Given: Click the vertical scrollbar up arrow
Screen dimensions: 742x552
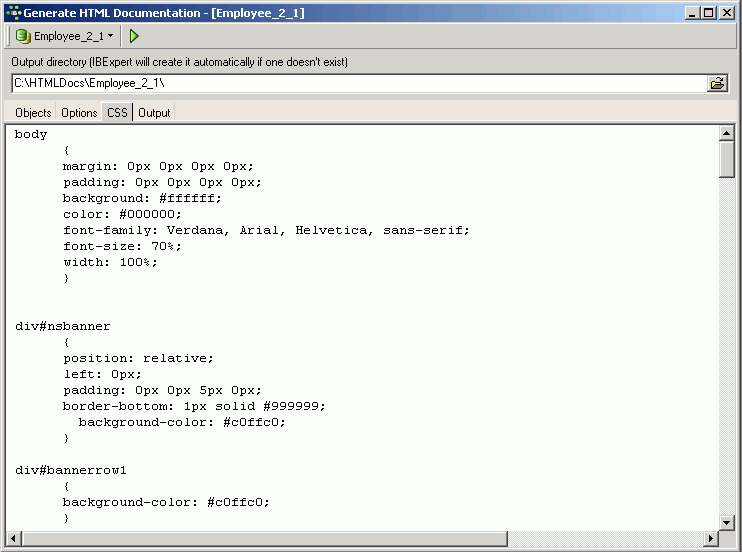Looking at the screenshot, I should [x=727, y=134].
